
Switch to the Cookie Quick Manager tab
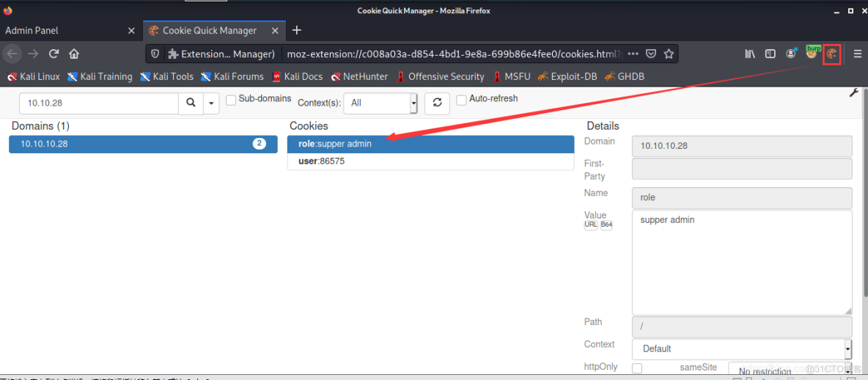coord(210,31)
